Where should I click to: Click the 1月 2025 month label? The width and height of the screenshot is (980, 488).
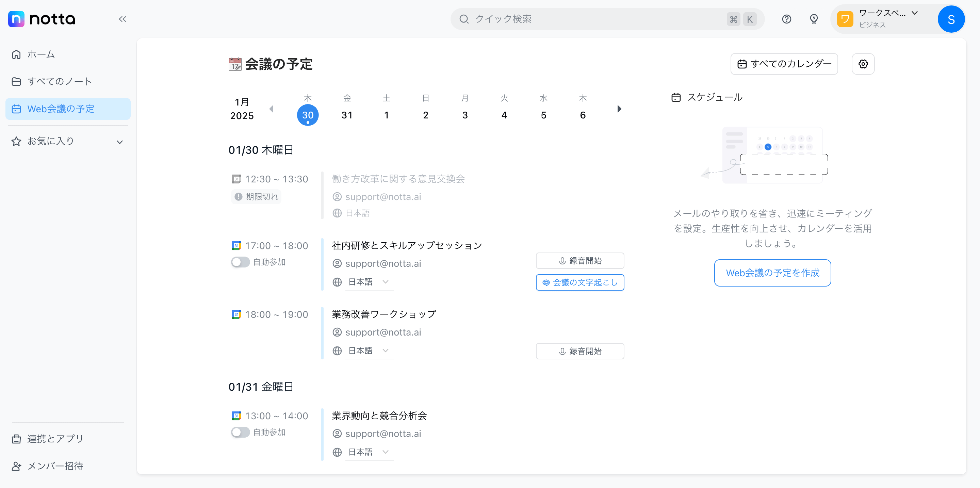coord(242,109)
